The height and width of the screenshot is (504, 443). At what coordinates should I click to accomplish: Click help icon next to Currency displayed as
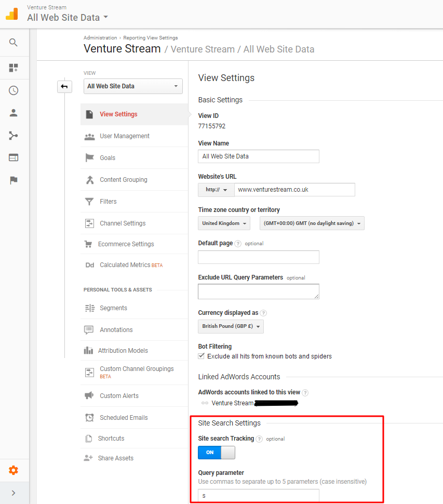click(263, 313)
